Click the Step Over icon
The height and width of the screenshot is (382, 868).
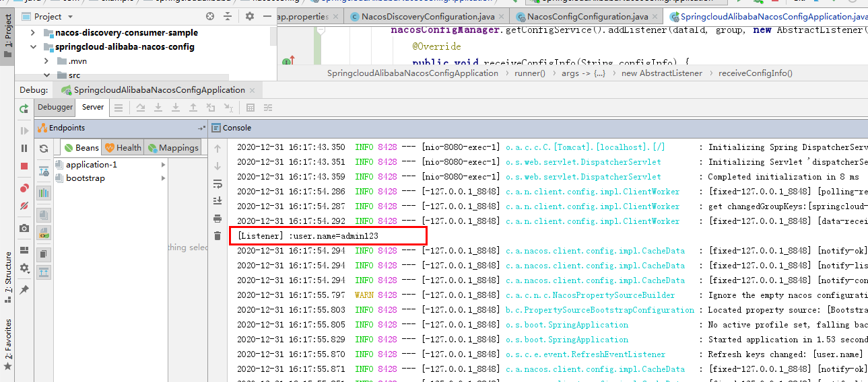[x=141, y=108]
